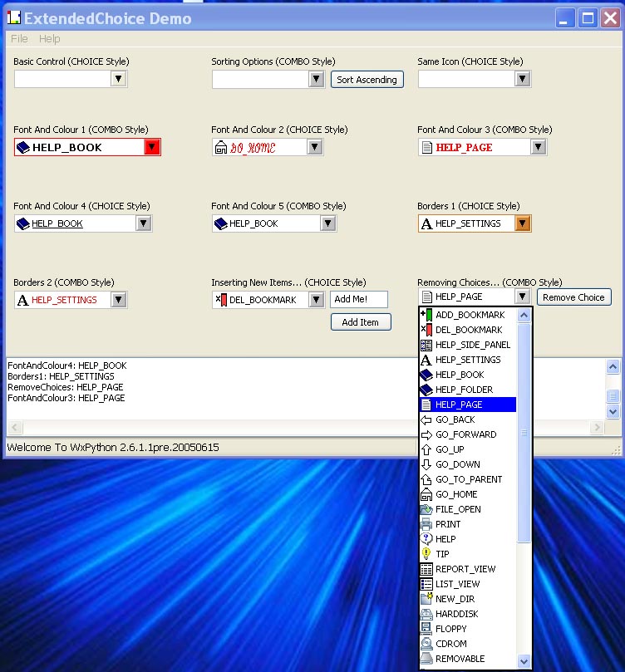
Task: Choose the TIP lightbulb icon item
Action: point(426,554)
